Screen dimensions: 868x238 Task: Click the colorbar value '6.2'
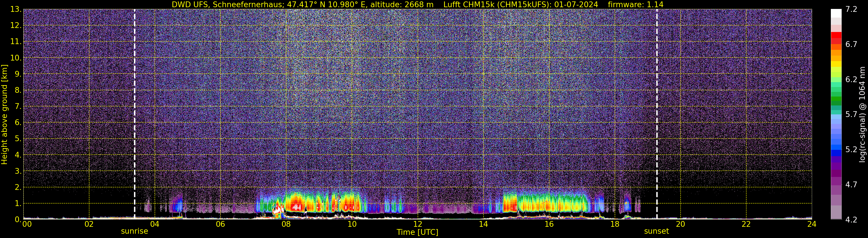pos(851,79)
